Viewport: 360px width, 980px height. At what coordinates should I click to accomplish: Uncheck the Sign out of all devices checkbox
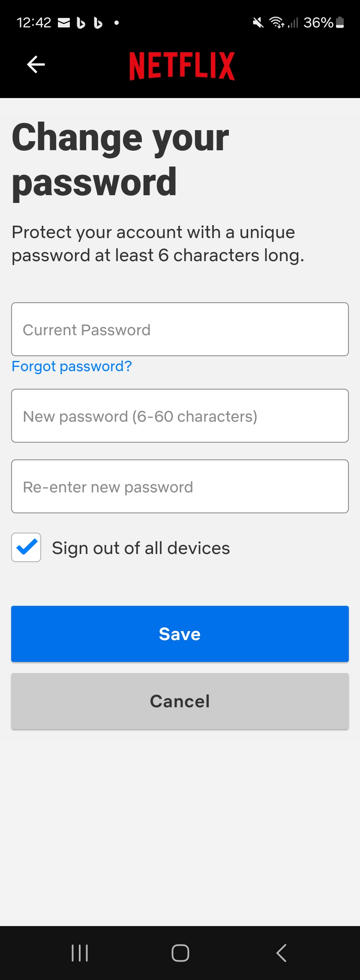[x=26, y=547]
